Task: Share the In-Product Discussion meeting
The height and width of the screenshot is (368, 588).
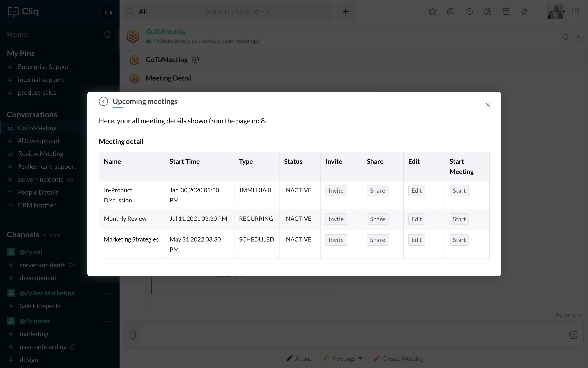Action: coord(377,191)
